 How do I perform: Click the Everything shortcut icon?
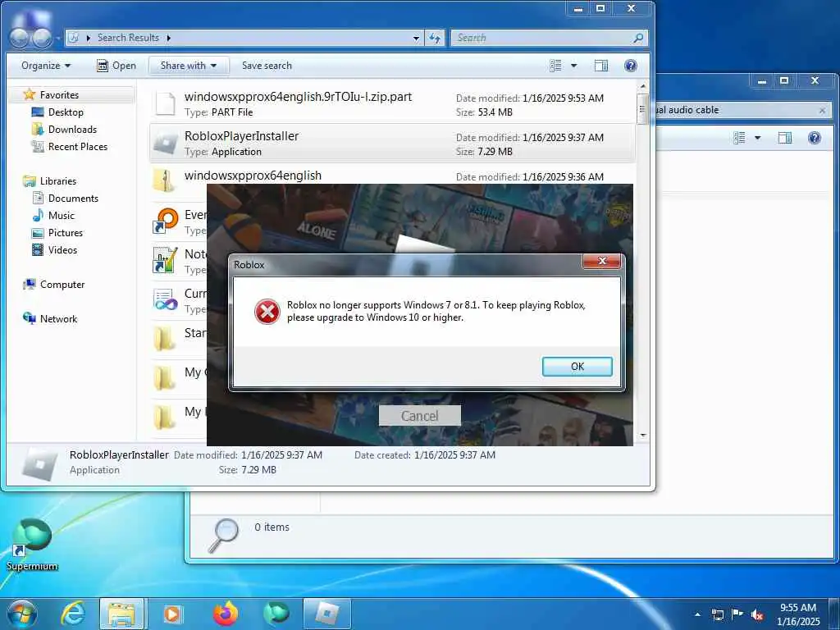click(x=165, y=221)
